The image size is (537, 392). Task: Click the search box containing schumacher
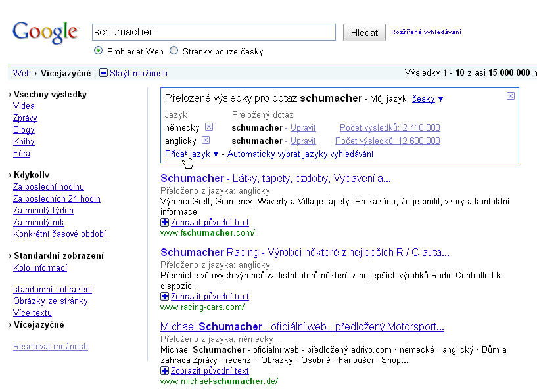[214, 32]
